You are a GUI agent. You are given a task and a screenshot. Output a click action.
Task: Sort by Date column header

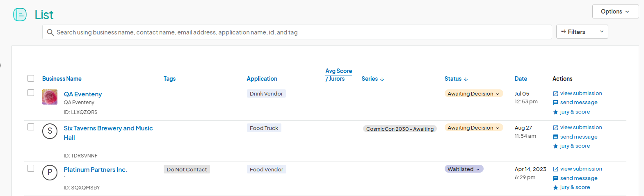521,79
